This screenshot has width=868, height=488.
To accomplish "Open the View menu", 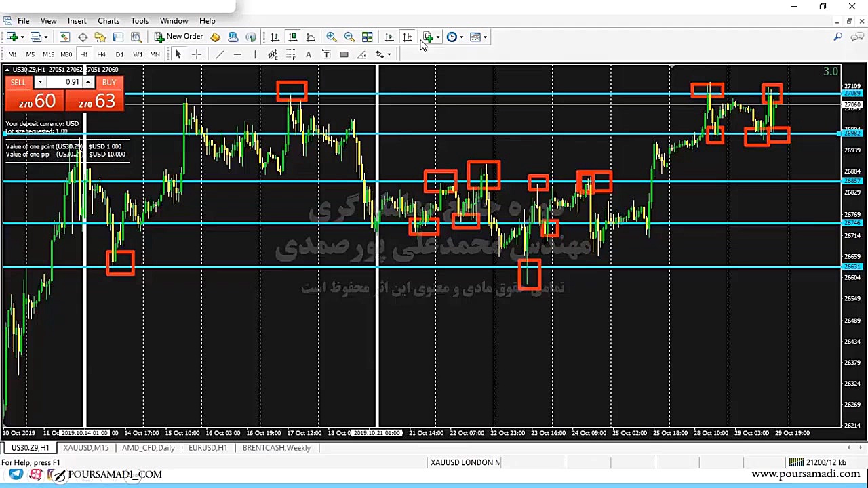I will [x=48, y=21].
